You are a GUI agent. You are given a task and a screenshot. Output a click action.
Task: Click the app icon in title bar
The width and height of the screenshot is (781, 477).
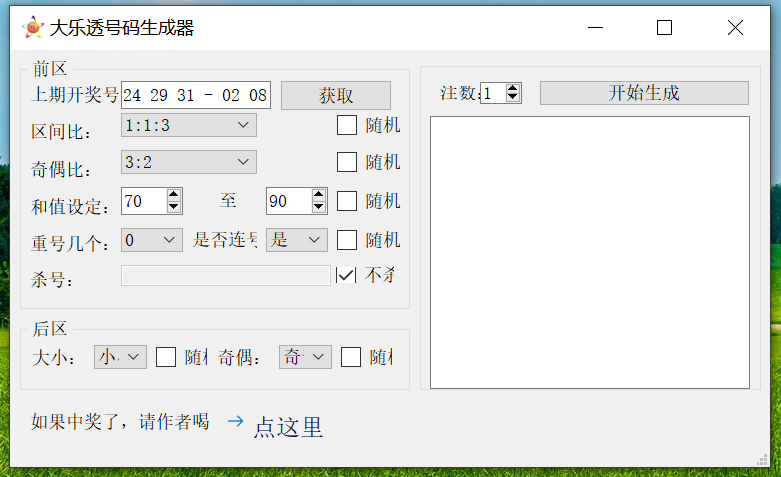pyautogui.click(x=33, y=28)
